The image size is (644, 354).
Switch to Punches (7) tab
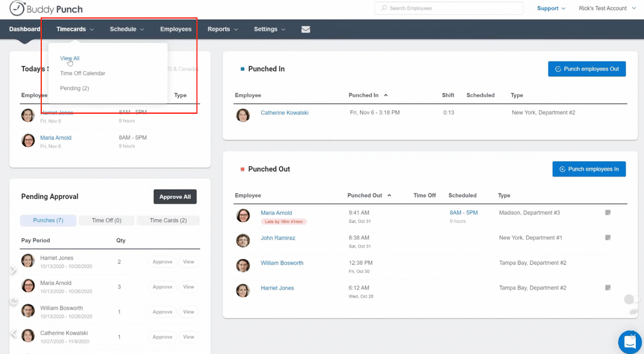click(x=48, y=220)
